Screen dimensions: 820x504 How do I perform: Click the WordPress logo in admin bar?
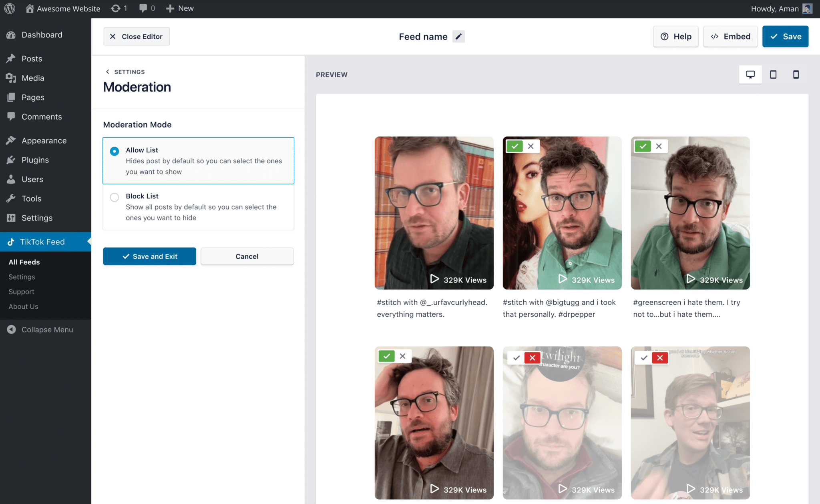10,8
